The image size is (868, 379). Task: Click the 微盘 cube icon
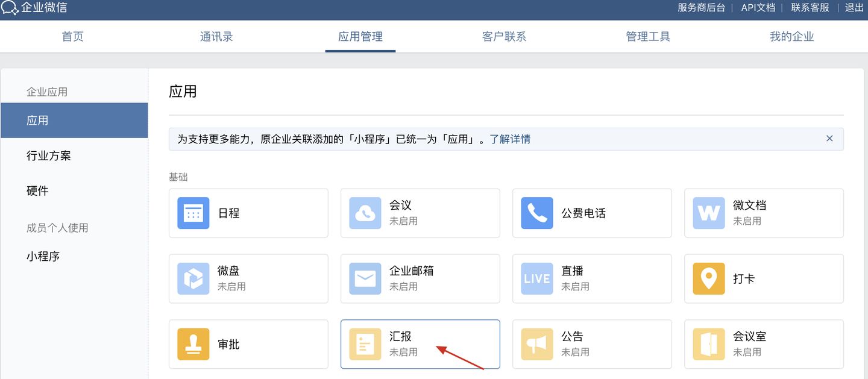coord(193,279)
